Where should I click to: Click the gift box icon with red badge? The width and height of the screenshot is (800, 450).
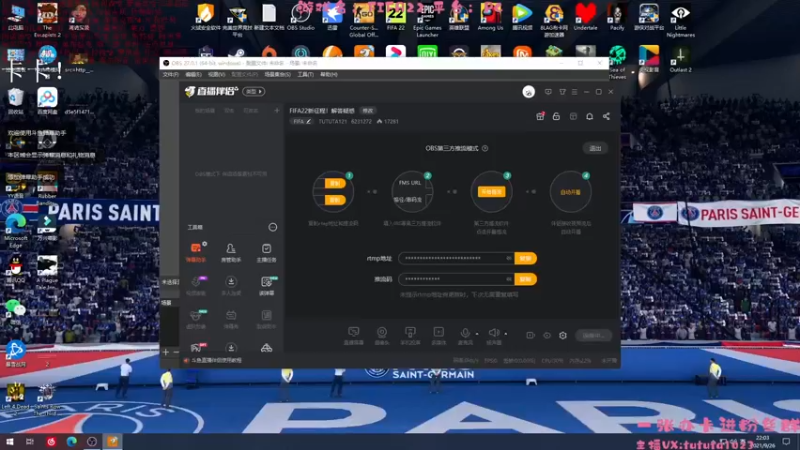(x=540, y=116)
